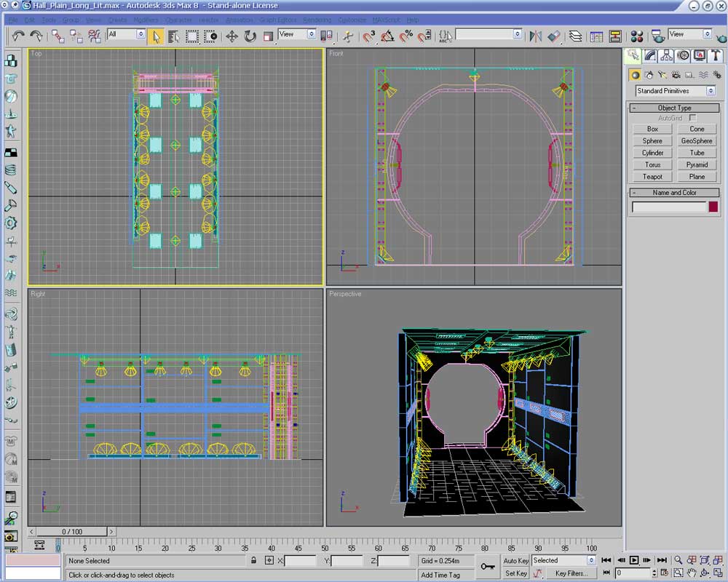Click the Play Animation button
Viewport: 728px width, 582px height.
tap(633, 560)
